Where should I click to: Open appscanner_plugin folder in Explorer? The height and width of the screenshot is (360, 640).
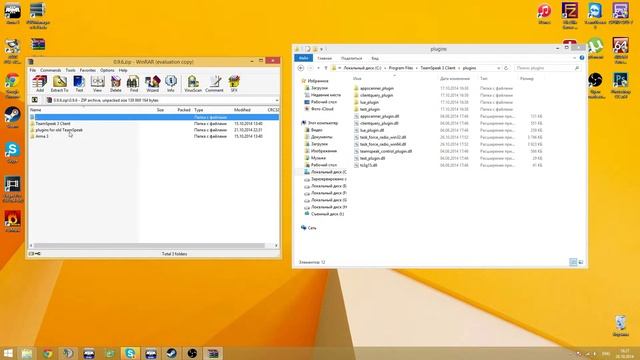[x=377, y=88]
